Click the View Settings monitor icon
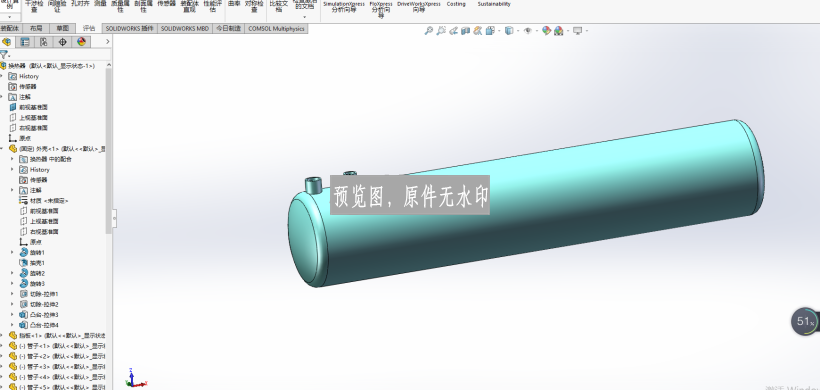This screenshot has width=820, height=390. pyautogui.click(x=577, y=31)
